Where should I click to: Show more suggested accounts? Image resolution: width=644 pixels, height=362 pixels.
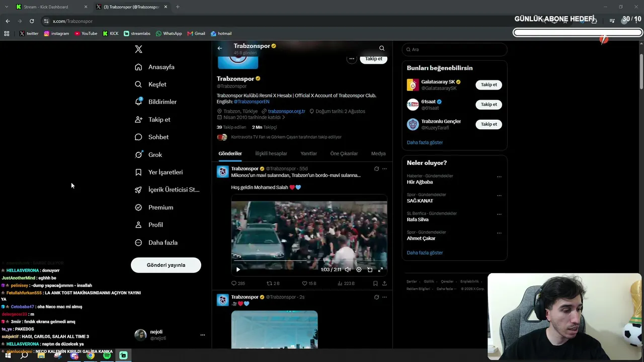[425, 142]
